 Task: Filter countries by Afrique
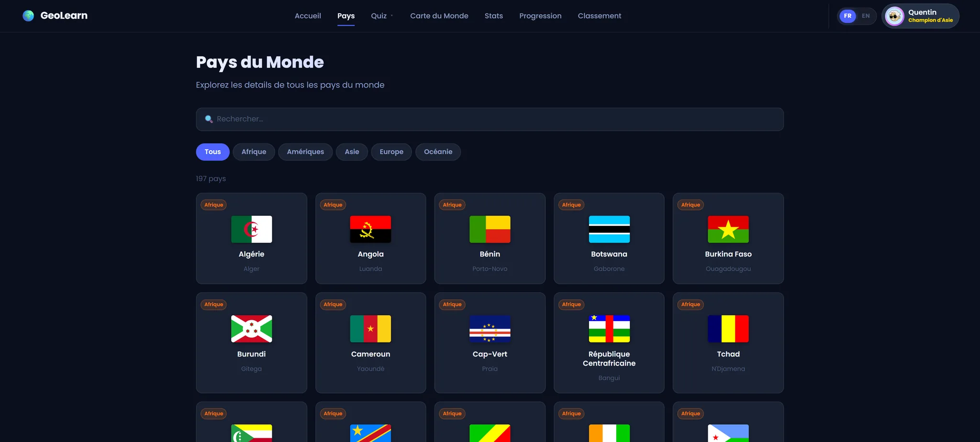pos(254,152)
